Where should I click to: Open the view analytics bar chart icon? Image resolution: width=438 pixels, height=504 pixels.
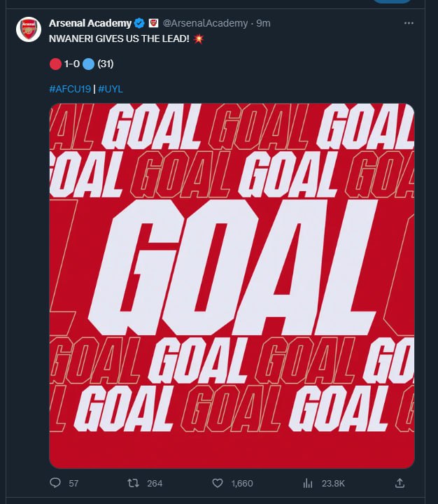(306, 483)
